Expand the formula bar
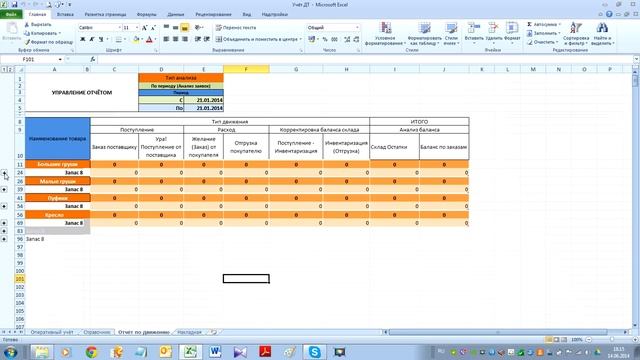Image resolution: width=640 pixels, height=360 pixels. (636, 60)
